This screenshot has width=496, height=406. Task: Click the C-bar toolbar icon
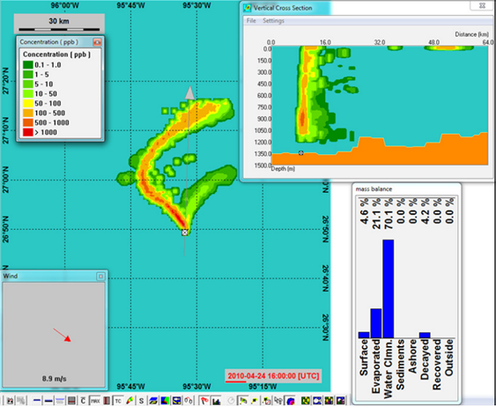[x=83, y=401]
